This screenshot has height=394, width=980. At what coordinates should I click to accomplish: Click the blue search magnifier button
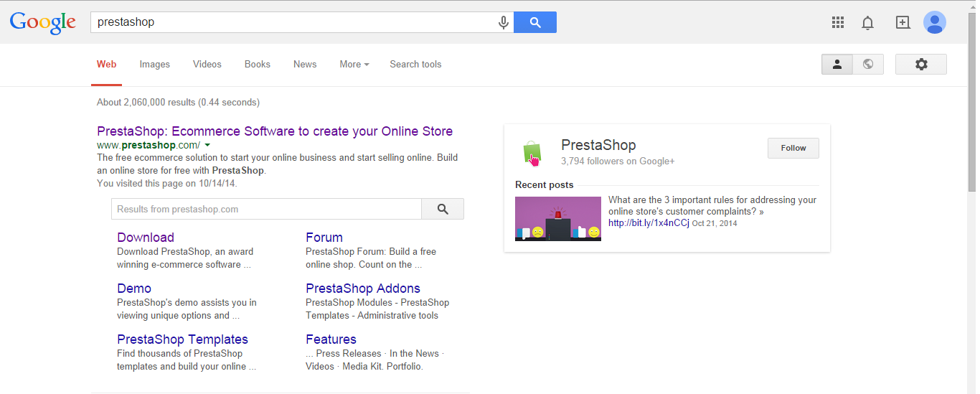(x=535, y=22)
